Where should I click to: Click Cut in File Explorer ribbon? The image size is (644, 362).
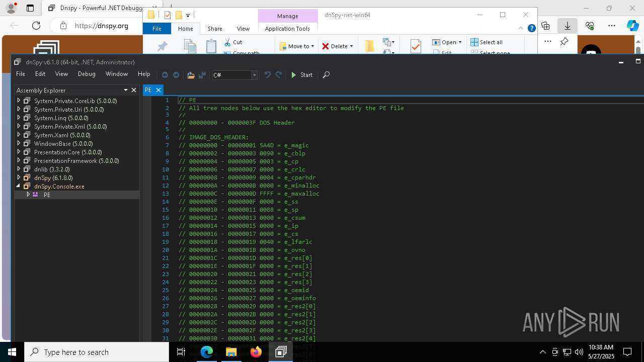click(x=233, y=42)
